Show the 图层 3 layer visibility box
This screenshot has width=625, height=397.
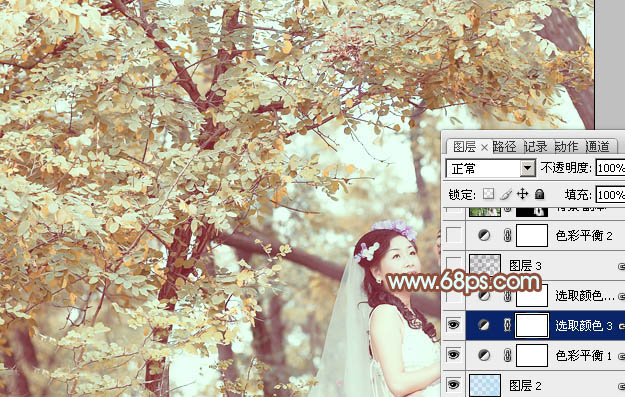point(454,265)
